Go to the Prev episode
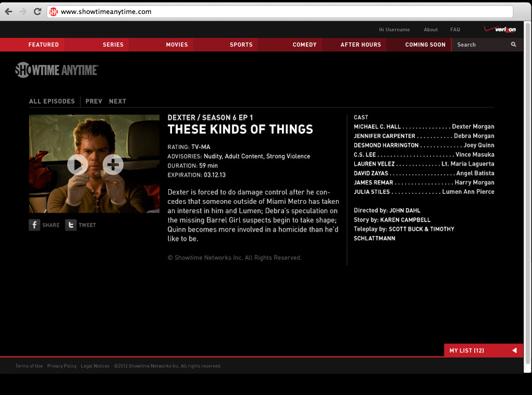 [x=93, y=101]
